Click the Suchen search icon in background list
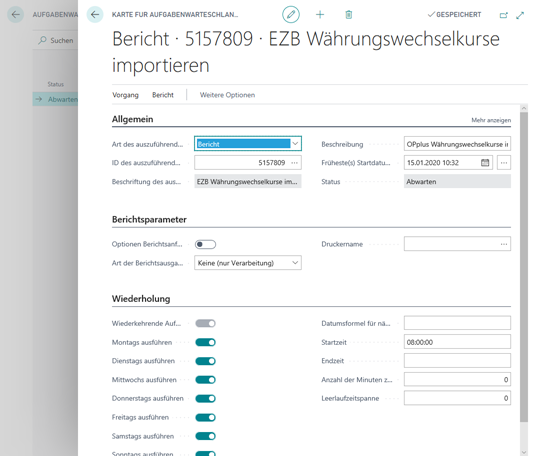Image resolution: width=557 pixels, height=456 pixels. (x=43, y=40)
